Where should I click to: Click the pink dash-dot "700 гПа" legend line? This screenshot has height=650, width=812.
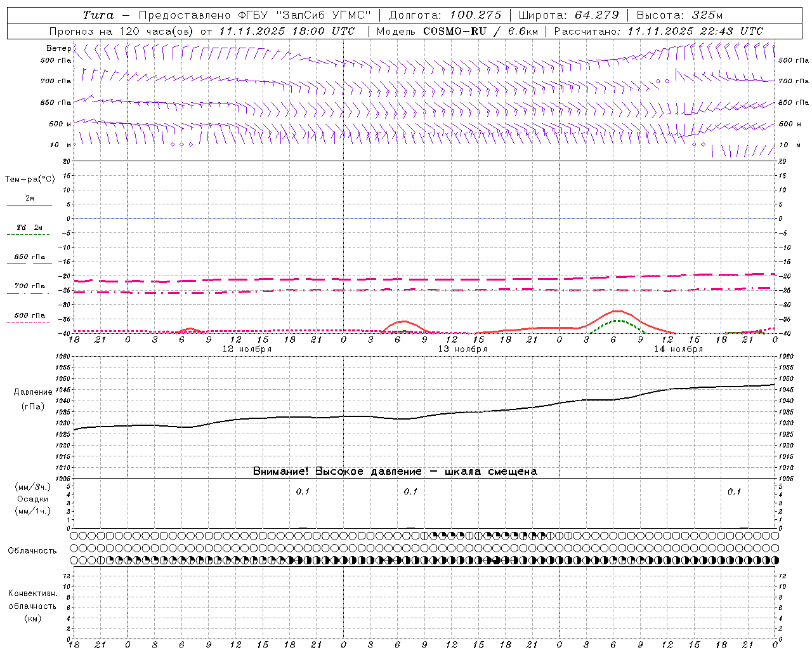[x=28, y=293]
